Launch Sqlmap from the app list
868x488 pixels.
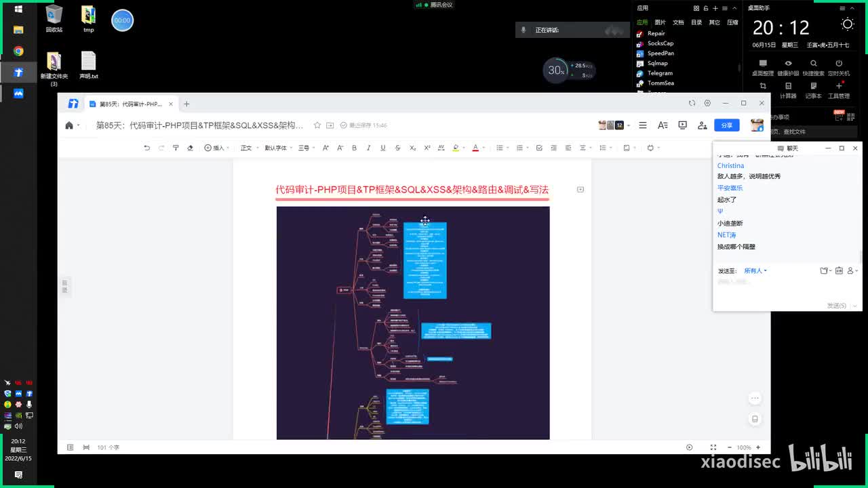click(x=657, y=63)
